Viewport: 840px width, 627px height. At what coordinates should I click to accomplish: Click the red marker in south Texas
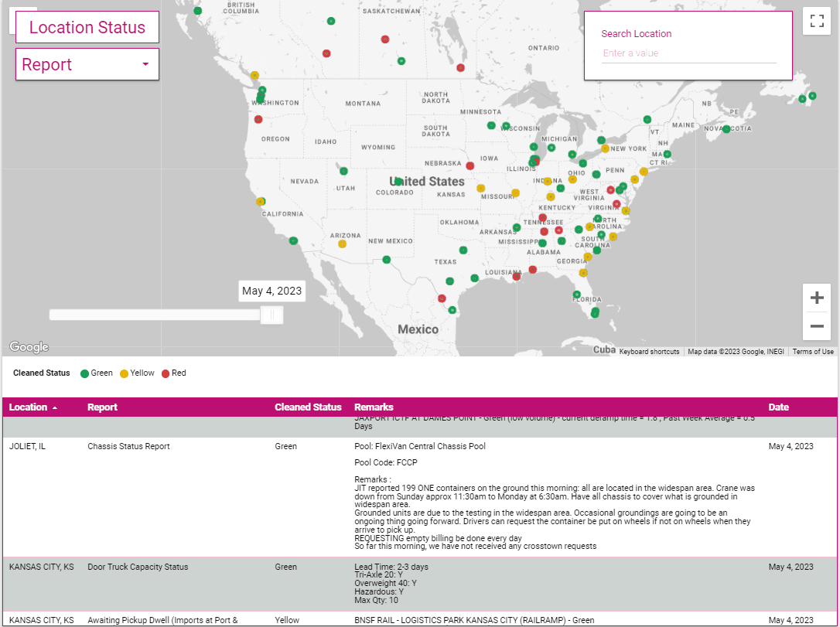442,298
